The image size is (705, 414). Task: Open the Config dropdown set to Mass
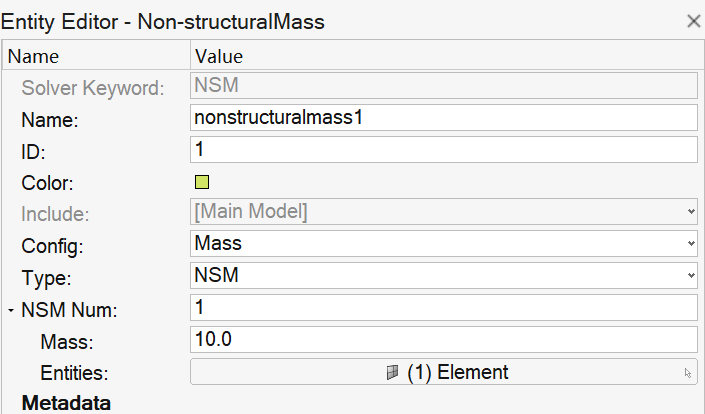[444, 244]
